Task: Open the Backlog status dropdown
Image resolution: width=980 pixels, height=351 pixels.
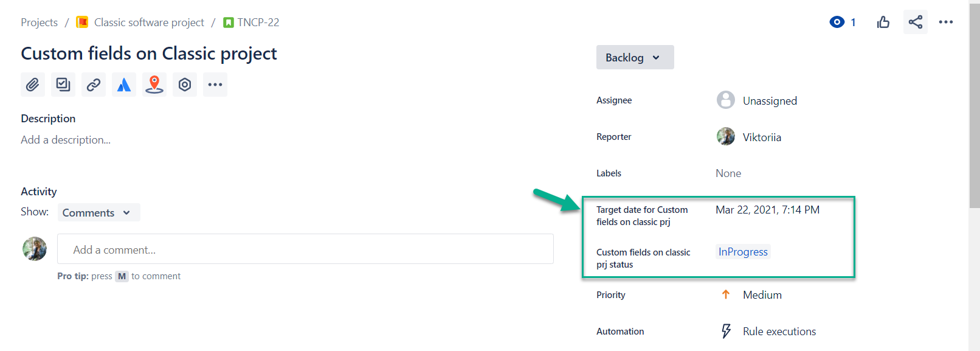Action: [x=635, y=57]
